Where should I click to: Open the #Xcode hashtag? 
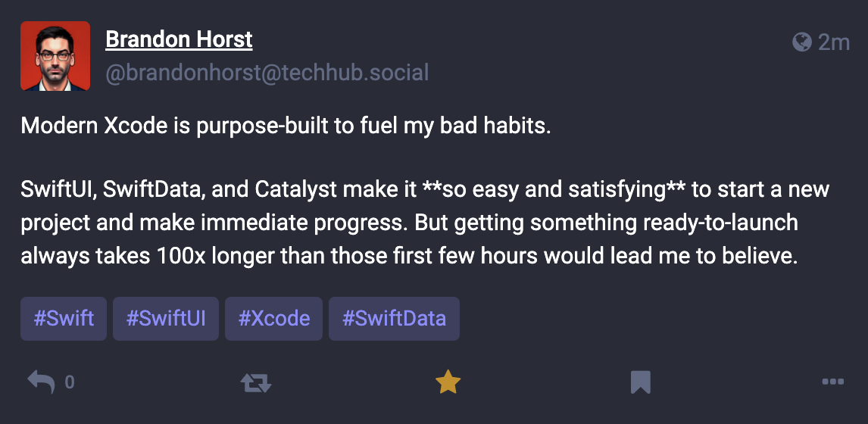(273, 319)
